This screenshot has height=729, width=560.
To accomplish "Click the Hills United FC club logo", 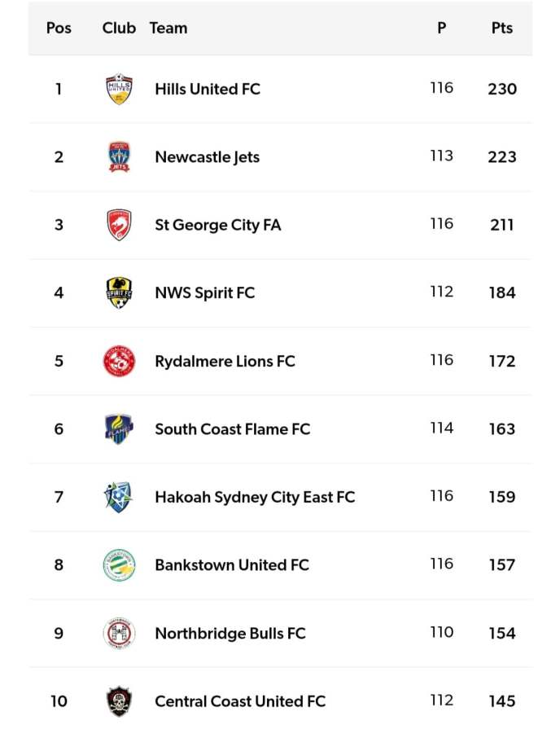I will point(120,89).
